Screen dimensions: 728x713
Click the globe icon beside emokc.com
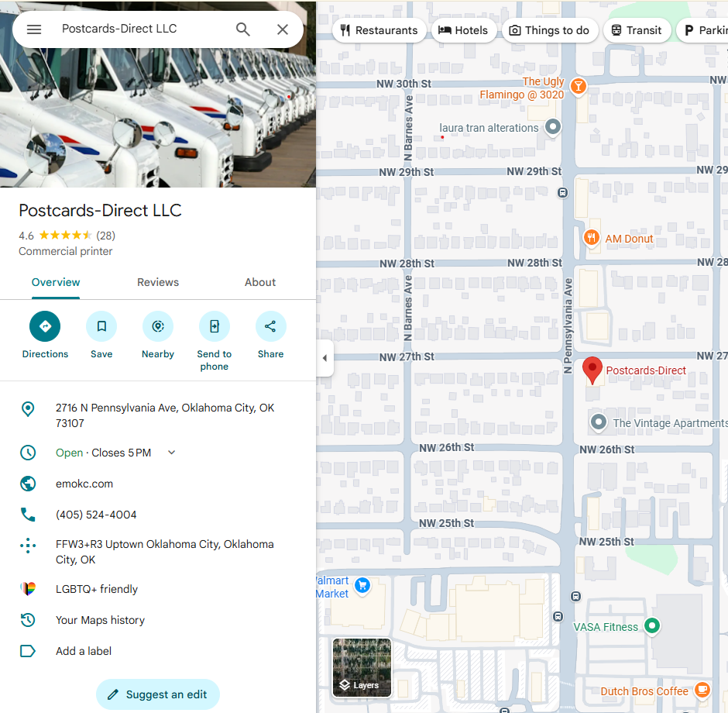click(28, 484)
